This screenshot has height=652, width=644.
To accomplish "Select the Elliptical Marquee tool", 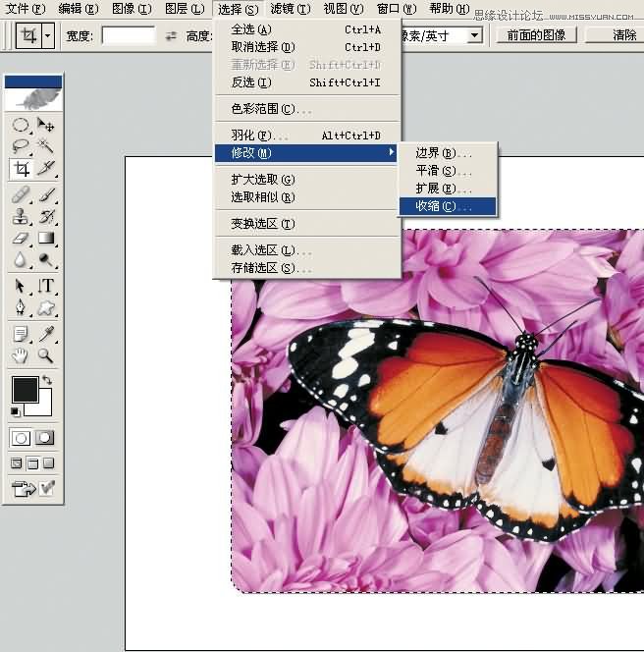I will click(21, 125).
